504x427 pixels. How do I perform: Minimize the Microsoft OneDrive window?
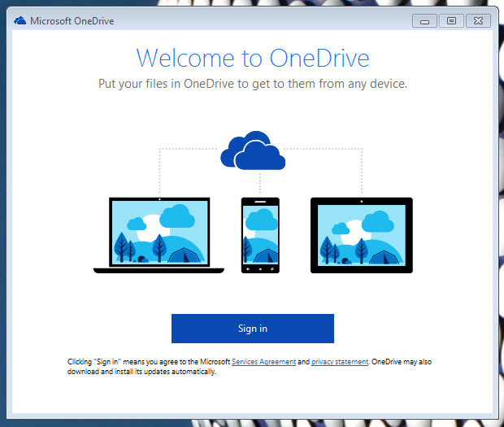click(x=424, y=21)
